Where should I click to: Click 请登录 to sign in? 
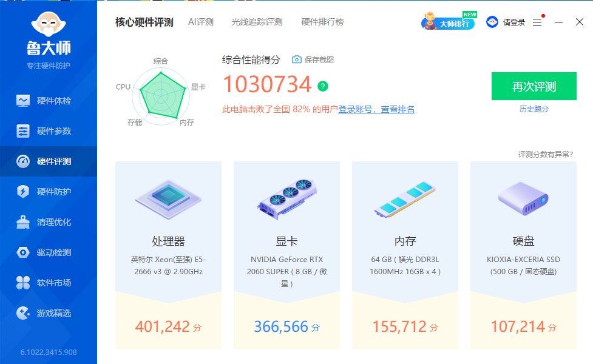click(x=514, y=22)
